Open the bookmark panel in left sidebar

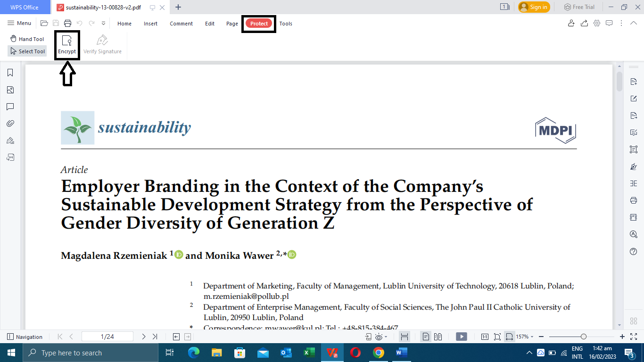point(10,73)
